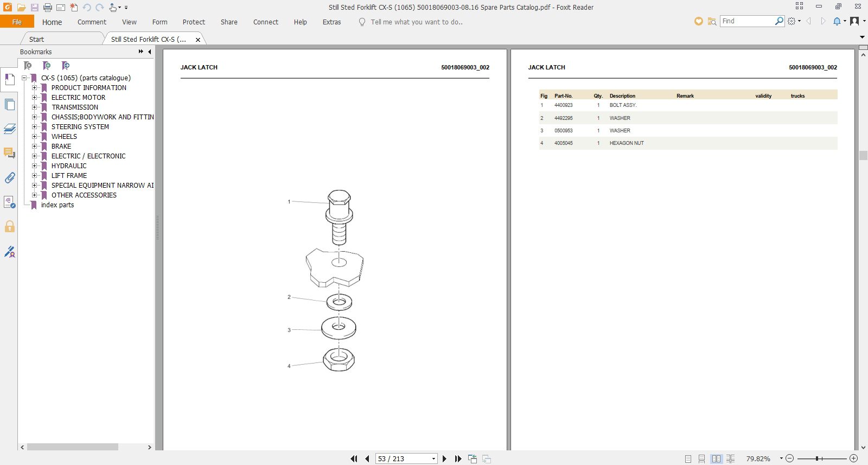Screen dimensions: 868x465
Task: Close the Still Sted Forklift document tab
Action: click(x=198, y=40)
